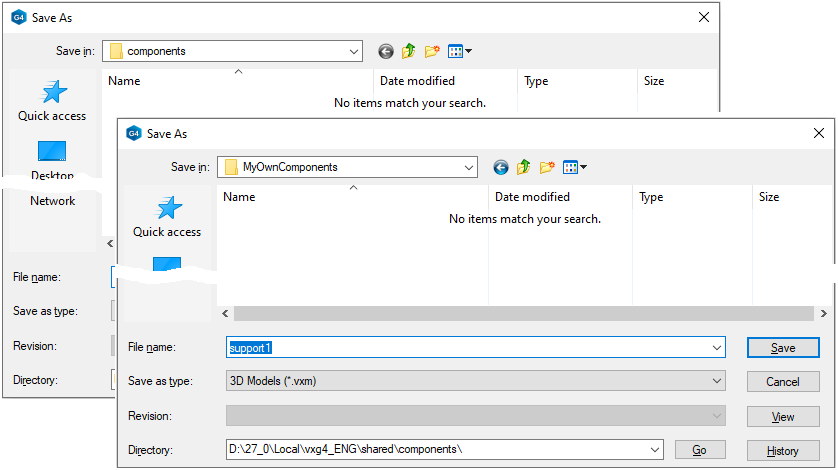Image resolution: width=838 pixels, height=470 pixels.
Task: Click the File name field containing support1
Action: coord(470,347)
